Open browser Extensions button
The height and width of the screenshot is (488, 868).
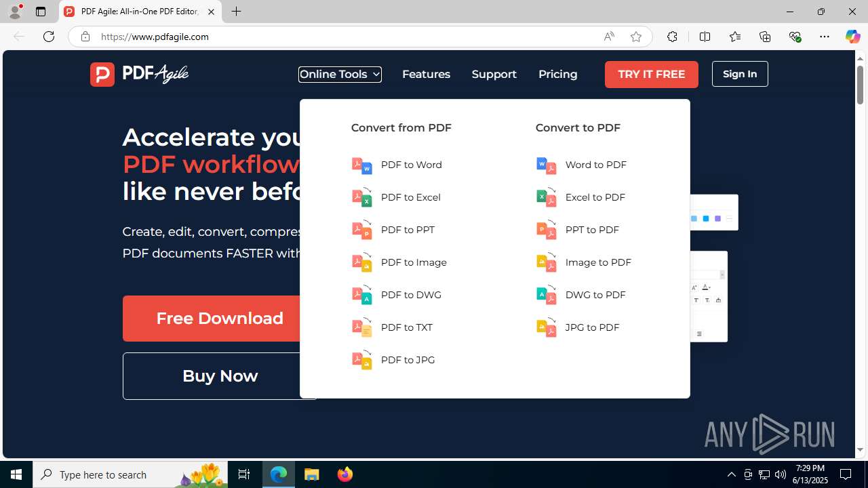[x=672, y=37]
